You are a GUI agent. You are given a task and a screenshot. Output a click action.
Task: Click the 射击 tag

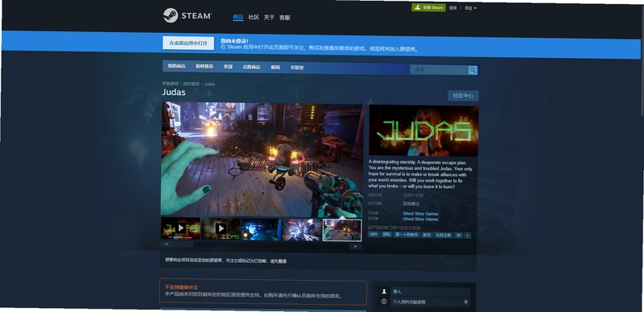tap(427, 236)
